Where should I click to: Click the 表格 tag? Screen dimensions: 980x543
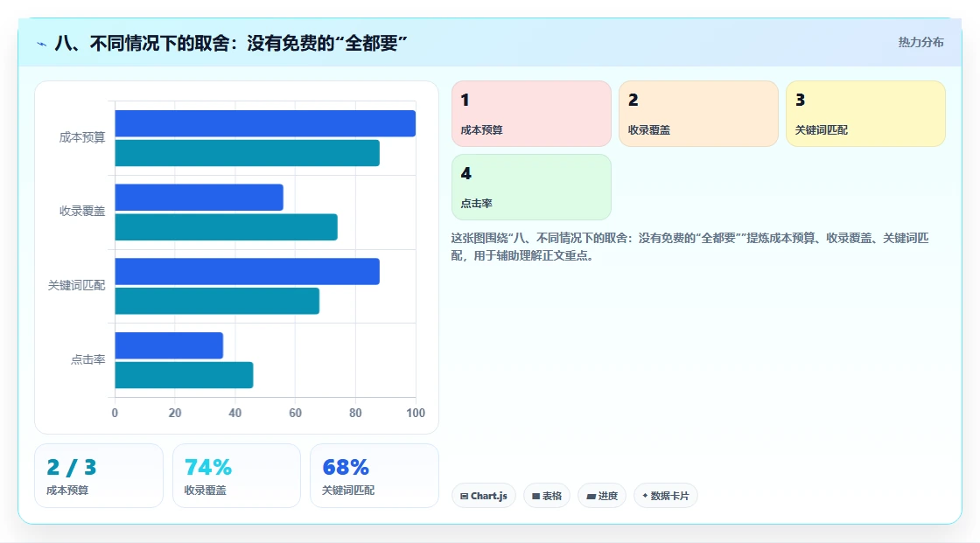[x=547, y=496]
